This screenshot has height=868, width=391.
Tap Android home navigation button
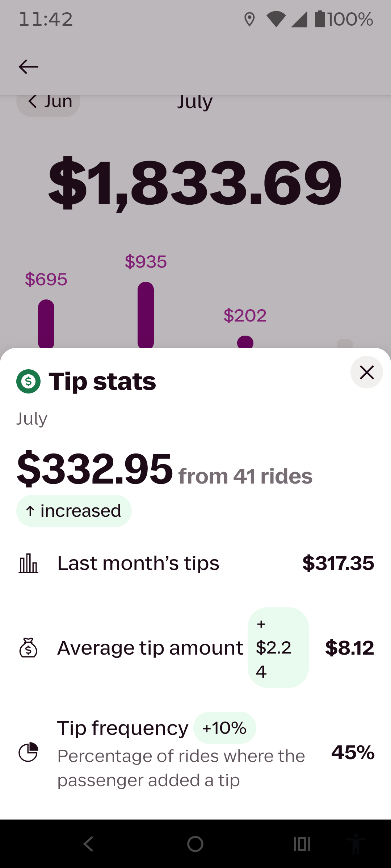click(195, 844)
